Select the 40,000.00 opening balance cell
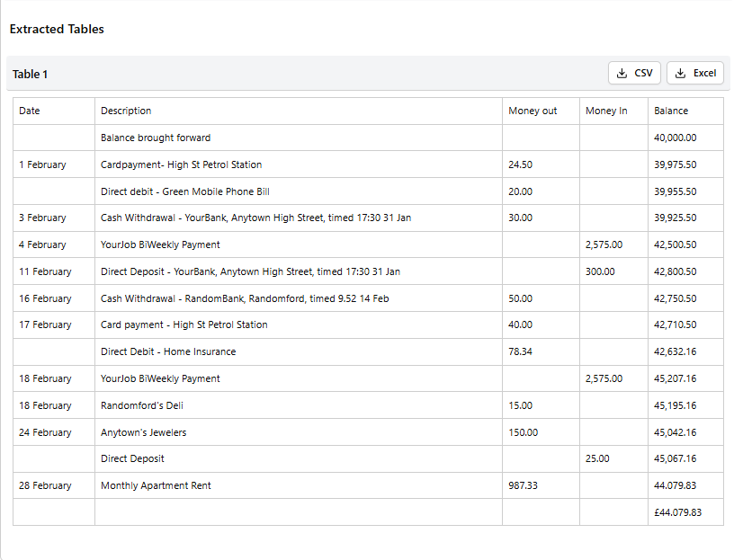The height and width of the screenshot is (560, 734). 676,138
